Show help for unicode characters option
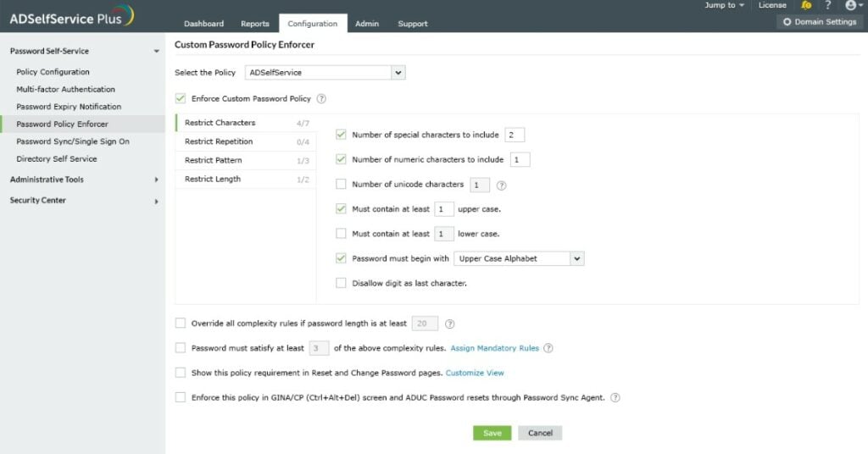This screenshot has width=868, height=454. 501,185
